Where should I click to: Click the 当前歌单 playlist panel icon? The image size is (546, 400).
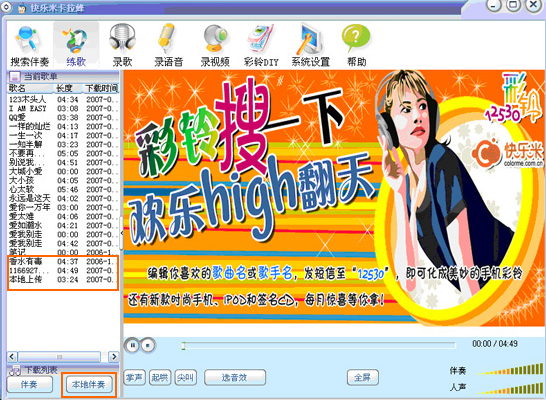pos(15,76)
